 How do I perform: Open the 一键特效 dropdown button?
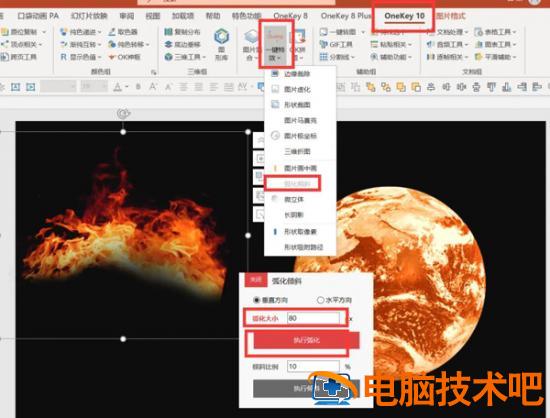coord(275,45)
